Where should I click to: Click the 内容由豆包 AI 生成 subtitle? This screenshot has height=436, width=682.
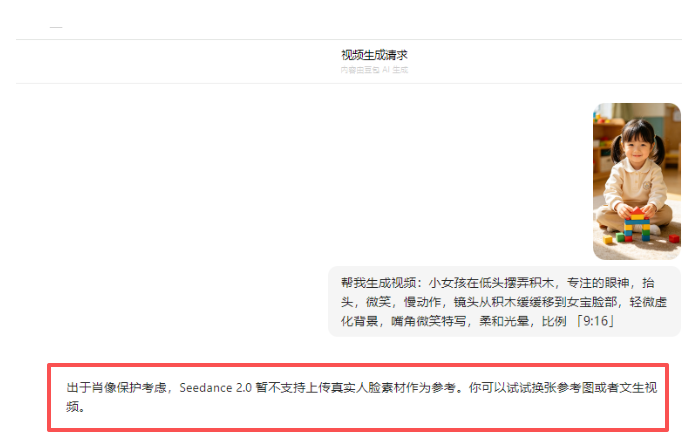click(374, 70)
